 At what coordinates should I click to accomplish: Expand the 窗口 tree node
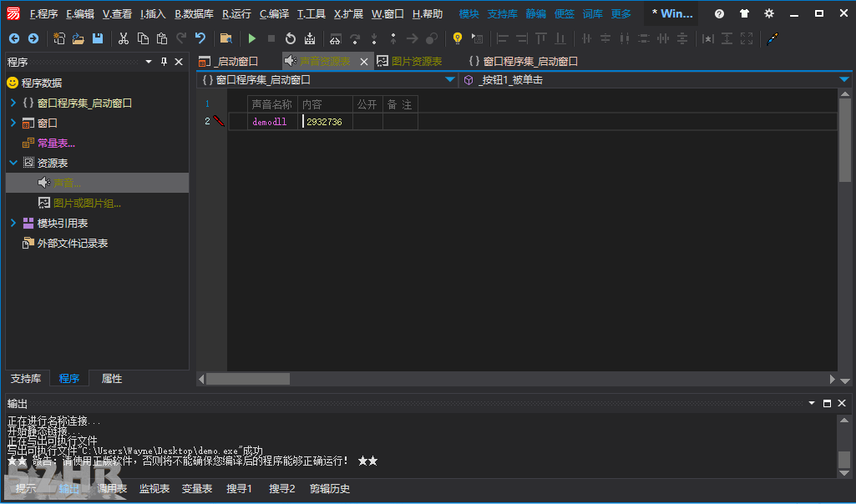(x=13, y=123)
